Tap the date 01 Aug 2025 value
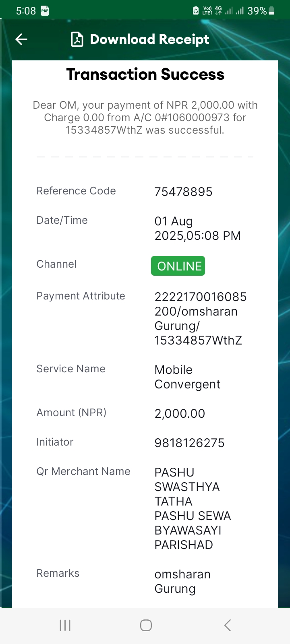The height and width of the screenshot is (644, 290). [x=197, y=229]
